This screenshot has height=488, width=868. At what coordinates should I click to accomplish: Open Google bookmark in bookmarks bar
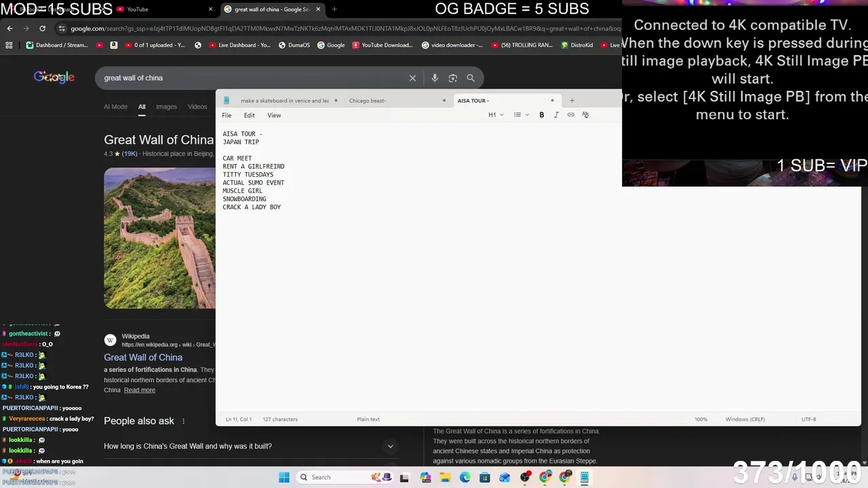click(x=330, y=45)
